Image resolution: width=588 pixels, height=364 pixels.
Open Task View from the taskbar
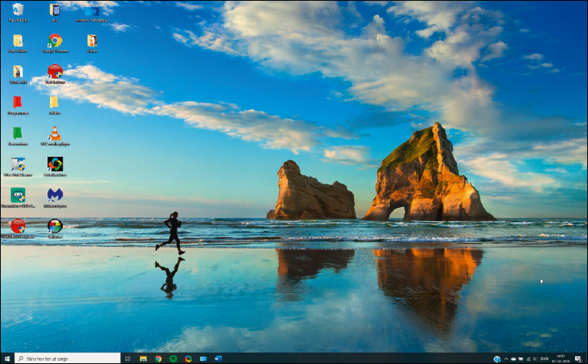(128, 358)
